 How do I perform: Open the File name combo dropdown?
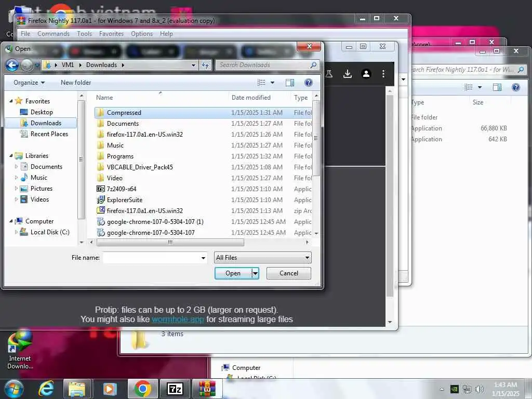[203, 258]
